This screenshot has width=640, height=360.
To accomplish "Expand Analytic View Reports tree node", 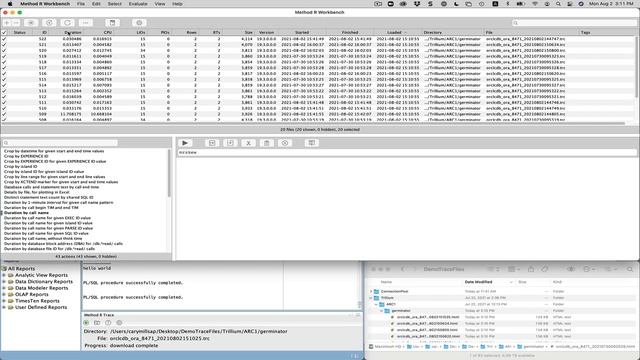I will tap(4, 275).
